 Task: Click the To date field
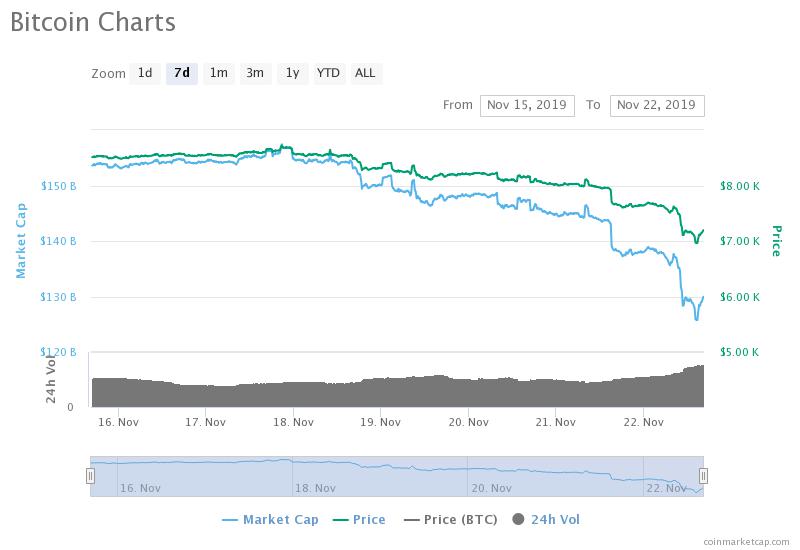[x=657, y=106]
